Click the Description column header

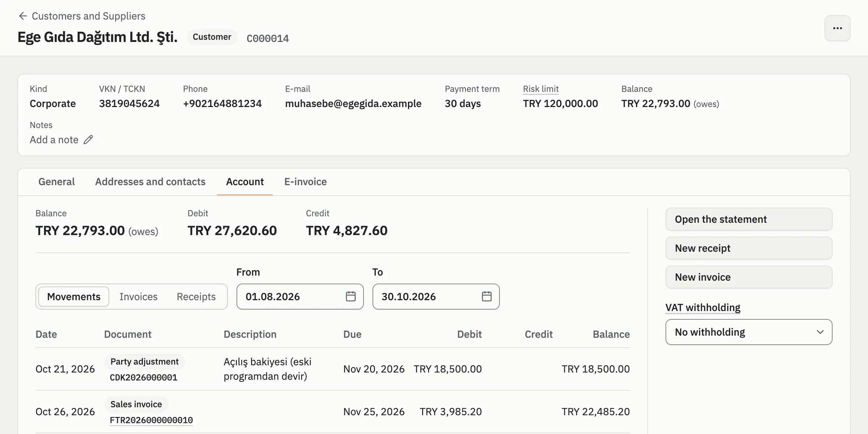pyautogui.click(x=250, y=334)
